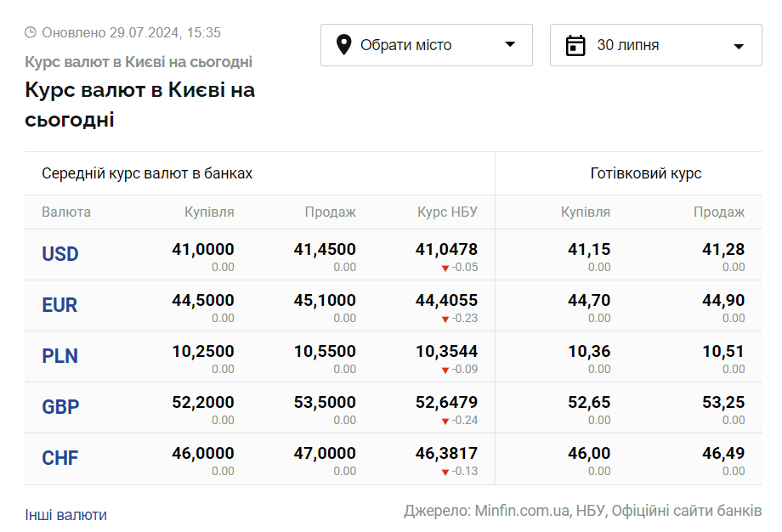Open the USD currency link

[x=59, y=254]
